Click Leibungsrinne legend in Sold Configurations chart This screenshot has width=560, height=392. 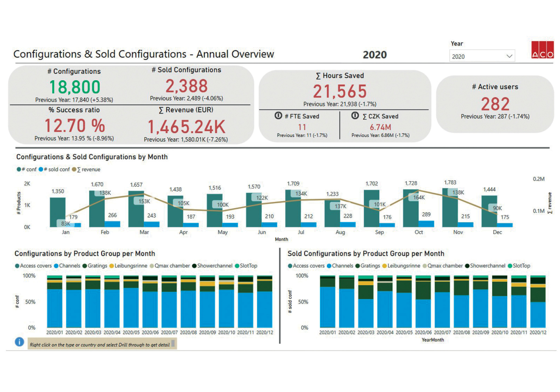401,266
